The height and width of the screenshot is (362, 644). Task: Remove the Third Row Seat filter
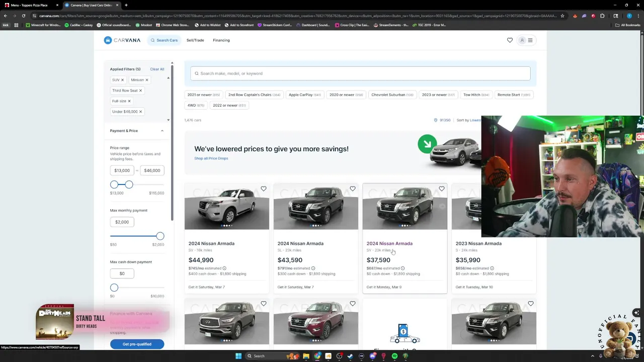coord(140,90)
